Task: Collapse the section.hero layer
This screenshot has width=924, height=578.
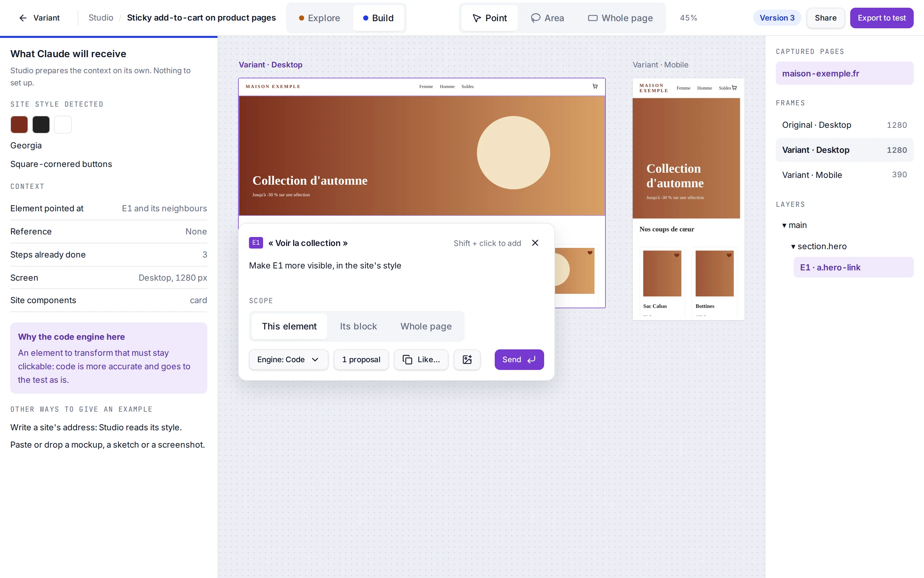Action: click(x=793, y=247)
